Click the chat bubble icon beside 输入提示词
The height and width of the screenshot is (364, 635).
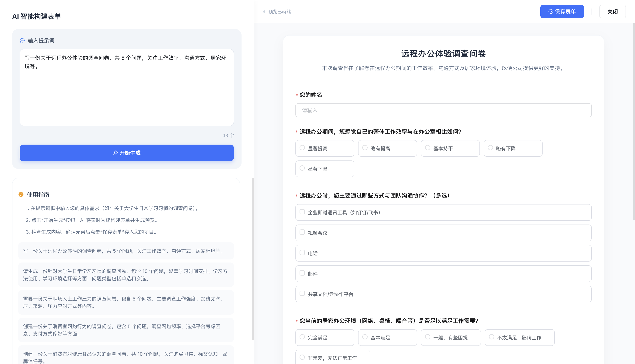[22, 40]
